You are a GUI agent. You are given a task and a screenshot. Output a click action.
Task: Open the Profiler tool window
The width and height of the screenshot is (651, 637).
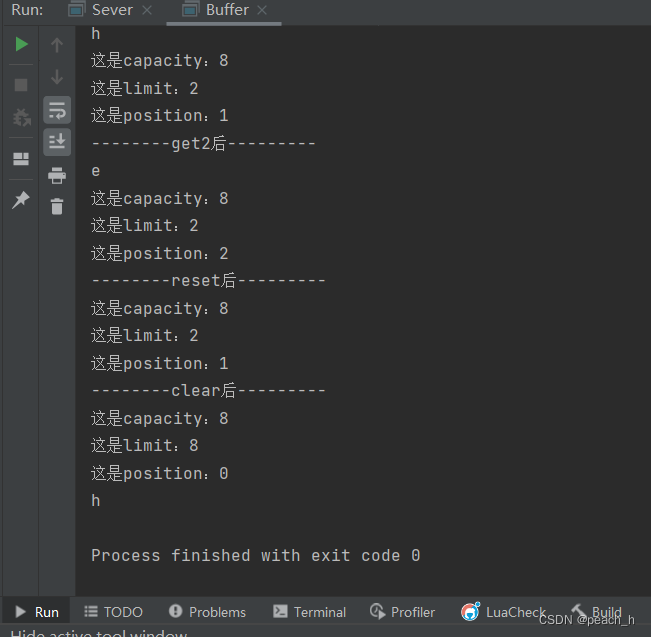402,612
